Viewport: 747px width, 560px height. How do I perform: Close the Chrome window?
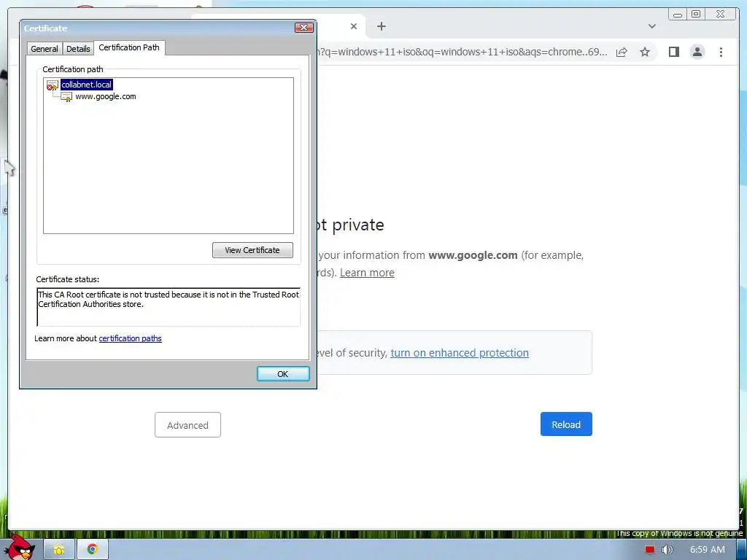pos(720,15)
